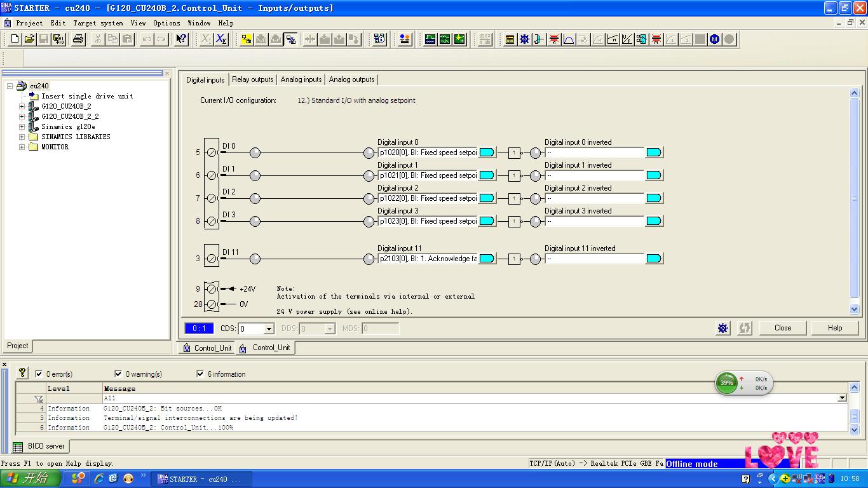Close the message output pane

[x=4, y=365]
